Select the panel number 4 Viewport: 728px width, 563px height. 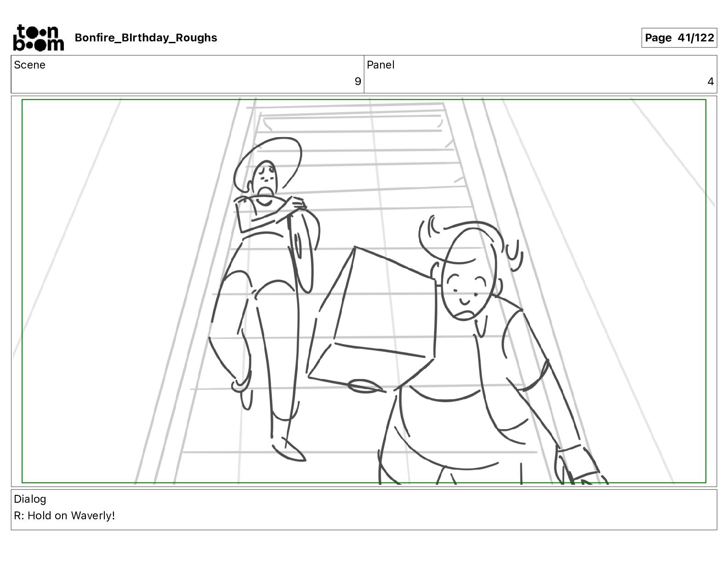[711, 81]
